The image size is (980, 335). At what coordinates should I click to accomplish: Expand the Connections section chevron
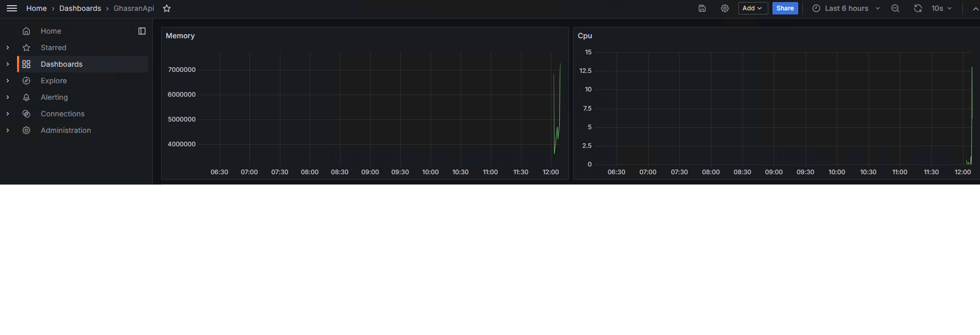[8, 114]
